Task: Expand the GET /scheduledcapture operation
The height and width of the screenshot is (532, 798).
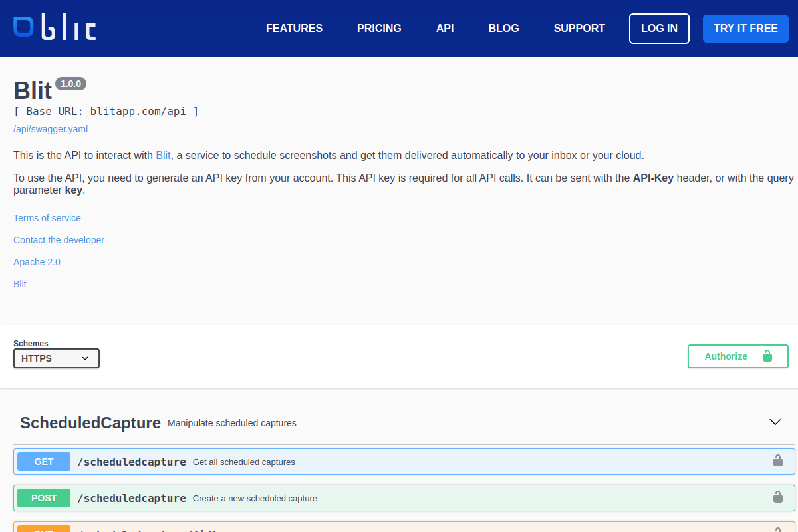Action: point(404,462)
